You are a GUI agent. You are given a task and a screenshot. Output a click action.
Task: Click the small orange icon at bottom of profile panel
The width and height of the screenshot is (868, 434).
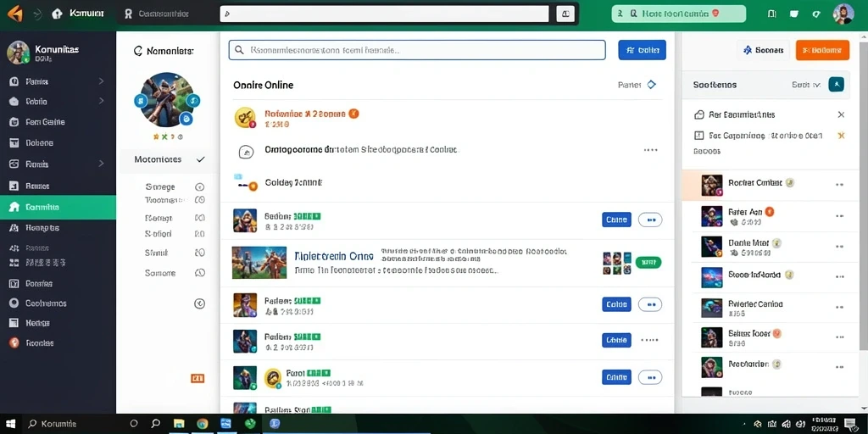click(198, 379)
